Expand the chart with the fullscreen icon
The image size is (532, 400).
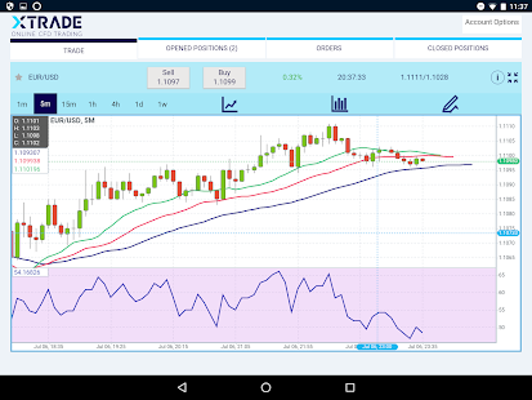coord(512,76)
